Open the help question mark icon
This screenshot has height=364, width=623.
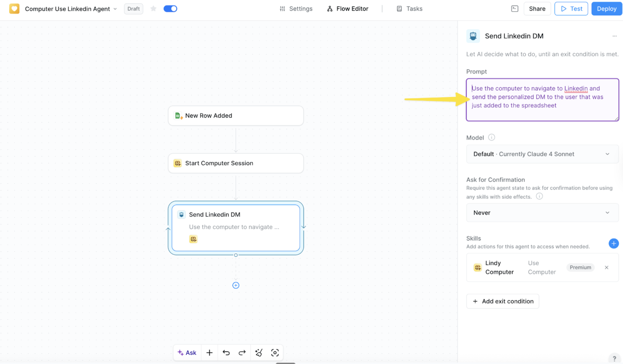pos(614,358)
